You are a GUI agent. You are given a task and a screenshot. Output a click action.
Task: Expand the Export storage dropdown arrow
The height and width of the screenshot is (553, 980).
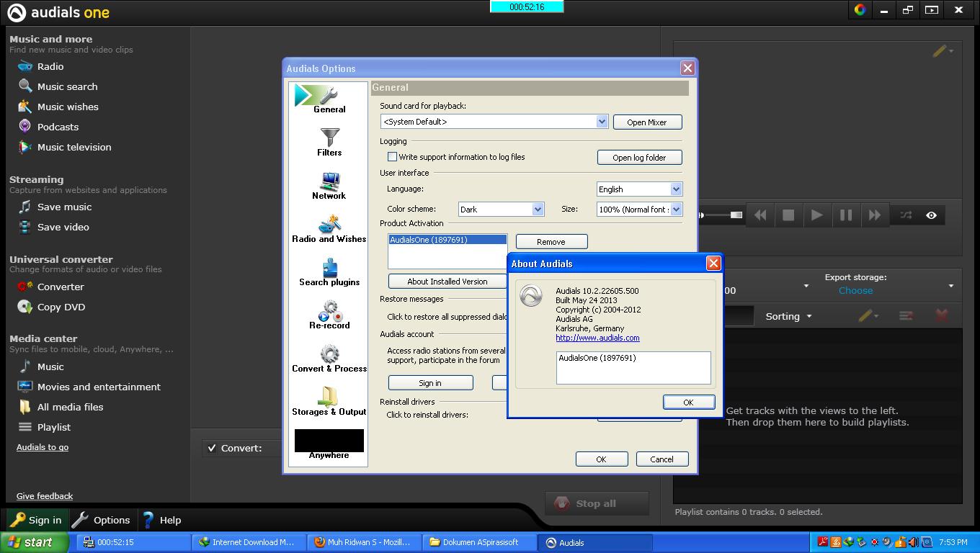point(950,286)
